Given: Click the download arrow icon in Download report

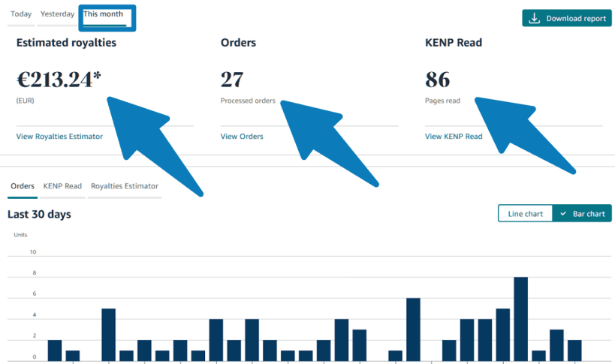Looking at the screenshot, I should tap(534, 19).
